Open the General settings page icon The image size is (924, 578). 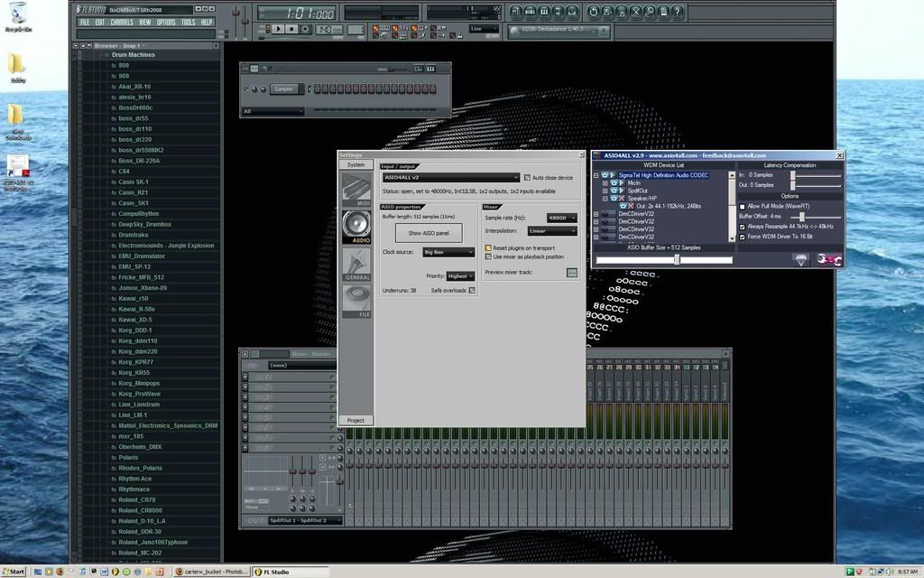356,264
